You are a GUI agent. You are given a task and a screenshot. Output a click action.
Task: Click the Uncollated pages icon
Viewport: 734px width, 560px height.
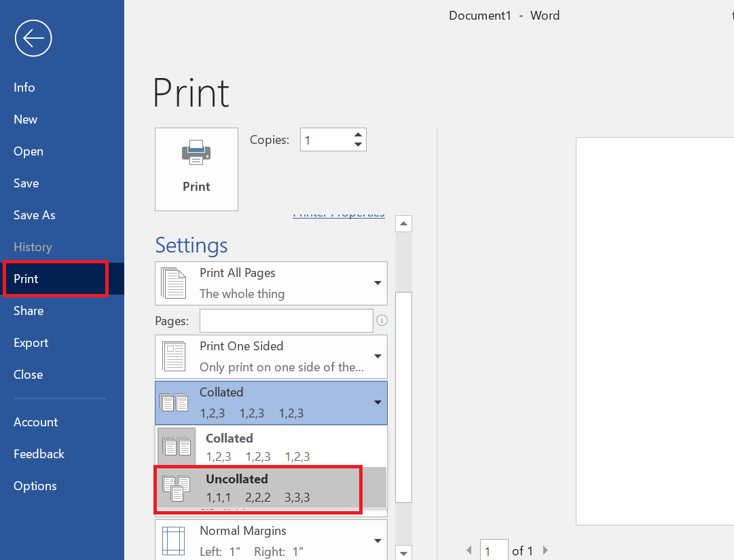tap(177, 488)
